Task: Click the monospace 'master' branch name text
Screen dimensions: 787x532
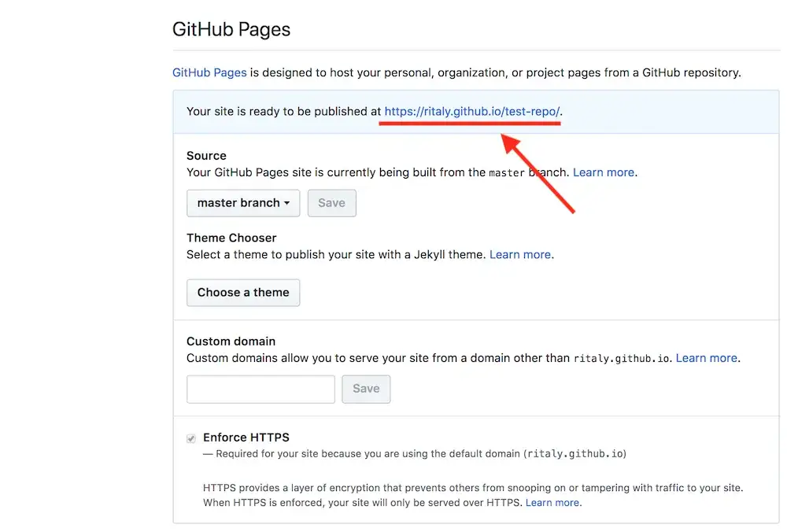Action: click(506, 173)
